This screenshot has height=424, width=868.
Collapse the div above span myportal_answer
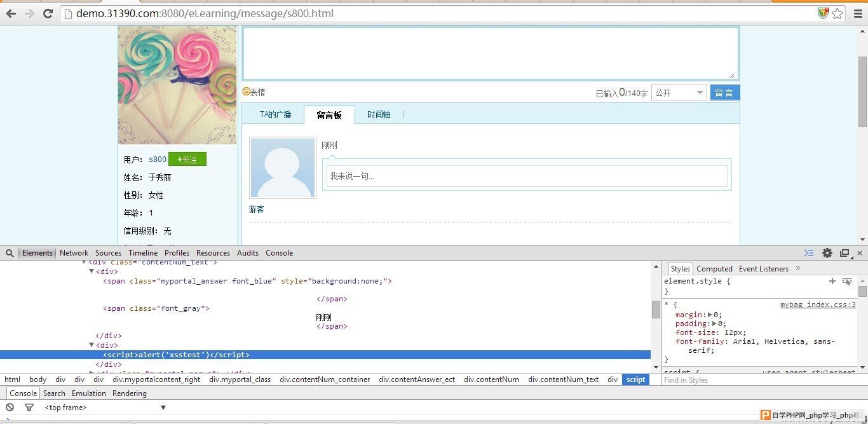click(92, 271)
